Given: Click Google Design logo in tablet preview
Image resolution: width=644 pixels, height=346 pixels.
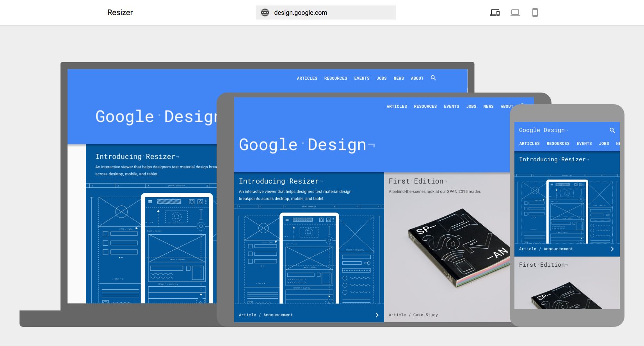Looking at the screenshot, I should pos(307,145).
